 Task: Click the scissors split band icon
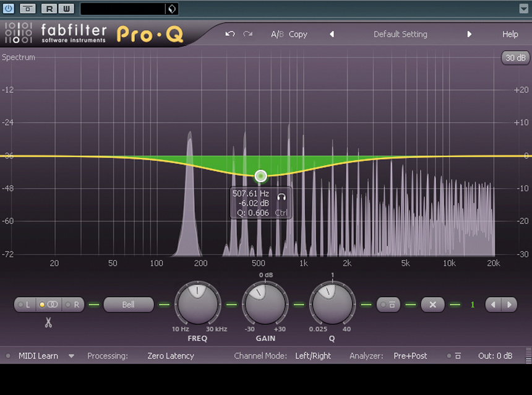48,323
